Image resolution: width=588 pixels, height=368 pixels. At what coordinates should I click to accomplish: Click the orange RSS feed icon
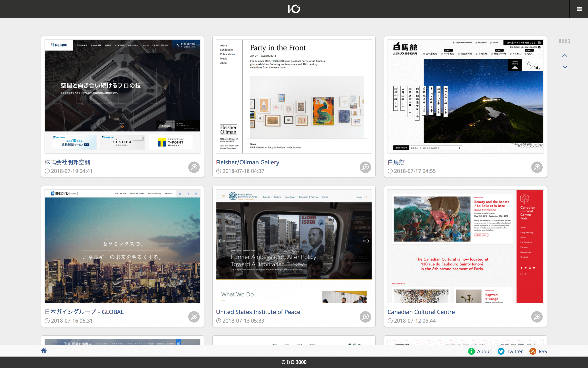[533, 351]
